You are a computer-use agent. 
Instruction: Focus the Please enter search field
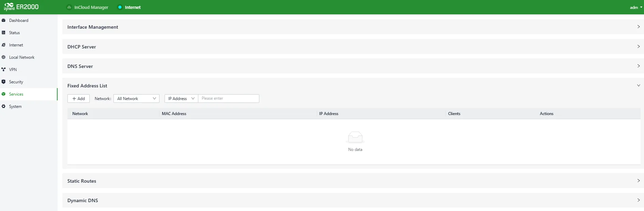229,99
